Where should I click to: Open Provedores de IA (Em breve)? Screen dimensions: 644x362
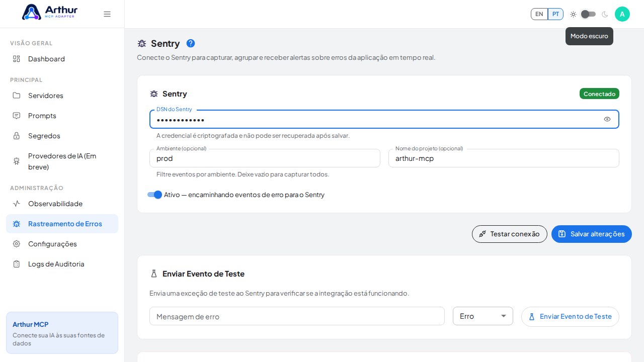coord(62,161)
